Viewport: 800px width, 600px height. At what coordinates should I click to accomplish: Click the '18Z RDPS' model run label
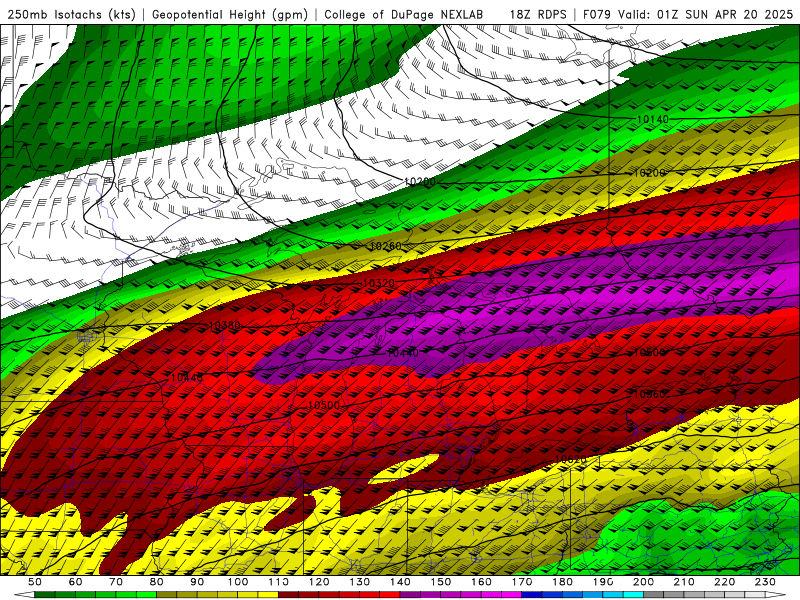tap(538, 14)
